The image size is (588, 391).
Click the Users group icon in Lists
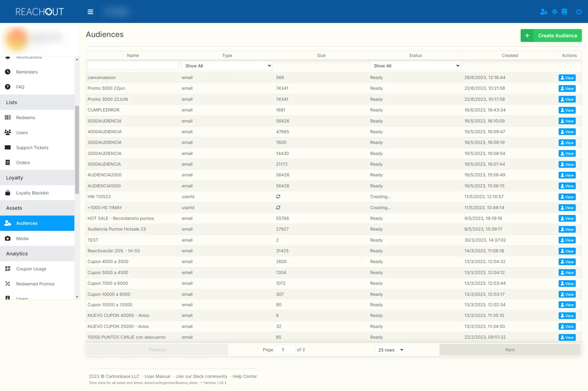pos(8,132)
